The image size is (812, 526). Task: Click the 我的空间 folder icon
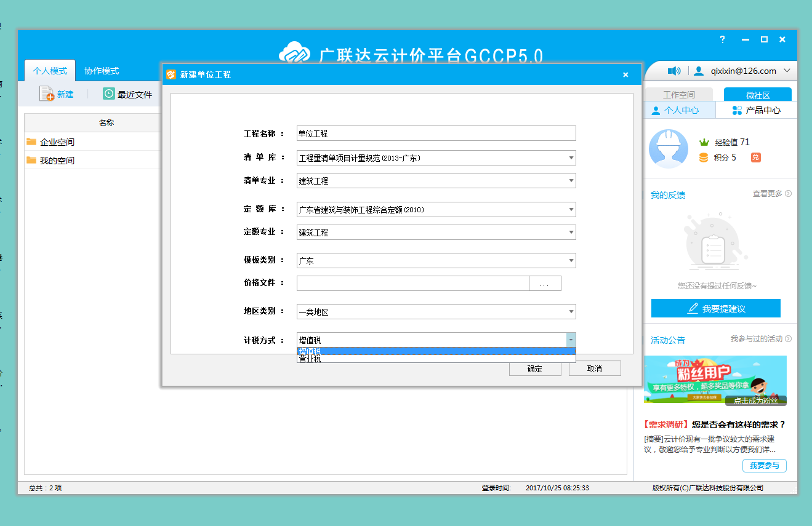31,160
